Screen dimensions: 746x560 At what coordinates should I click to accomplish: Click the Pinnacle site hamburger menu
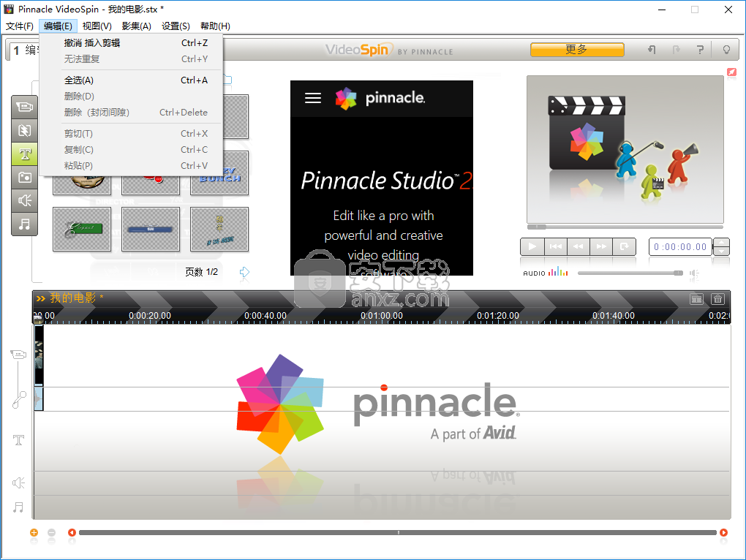pyautogui.click(x=313, y=98)
